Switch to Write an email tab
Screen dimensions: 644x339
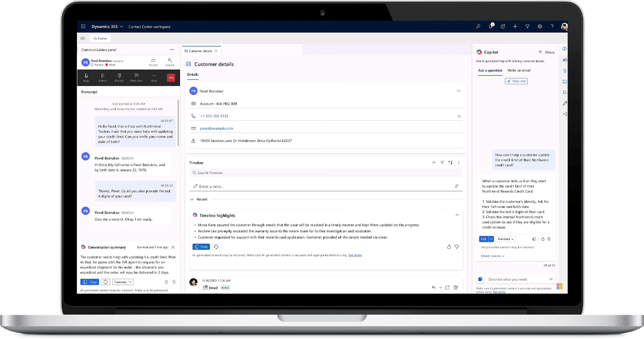tap(519, 70)
